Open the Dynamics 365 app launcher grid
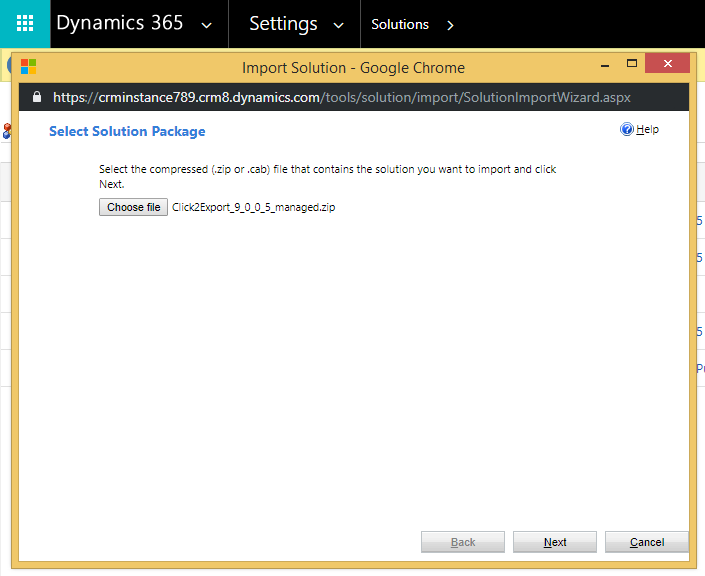The width and height of the screenshot is (705, 576). [x=25, y=23]
